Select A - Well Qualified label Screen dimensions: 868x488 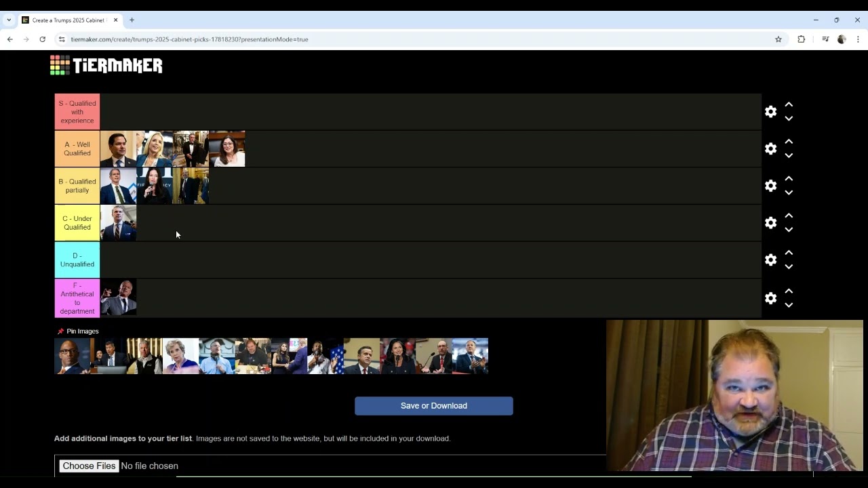click(77, 149)
